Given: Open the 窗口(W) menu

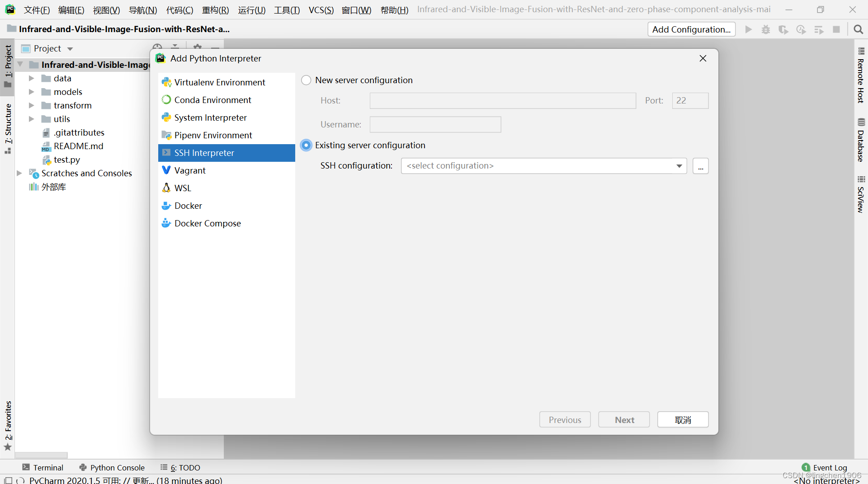Looking at the screenshot, I should pos(356,10).
